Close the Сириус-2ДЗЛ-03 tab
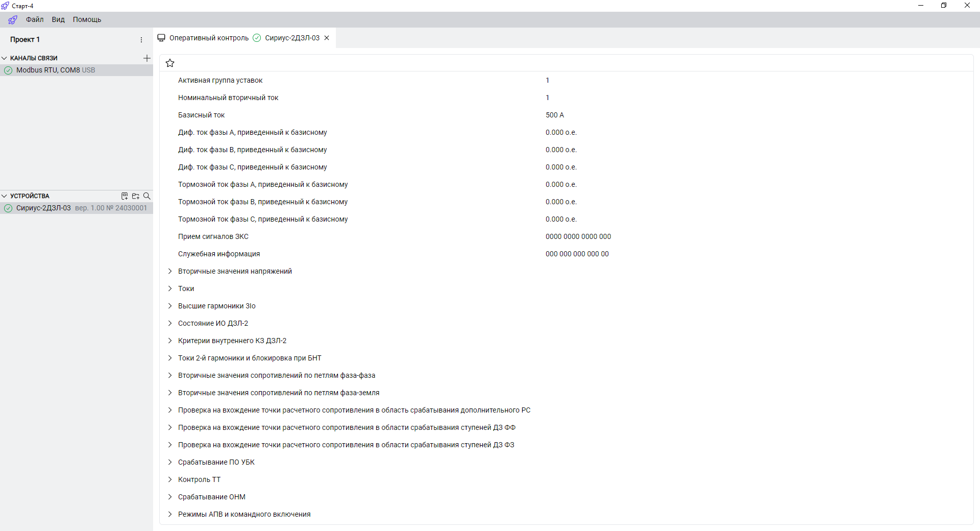 [327, 38]
